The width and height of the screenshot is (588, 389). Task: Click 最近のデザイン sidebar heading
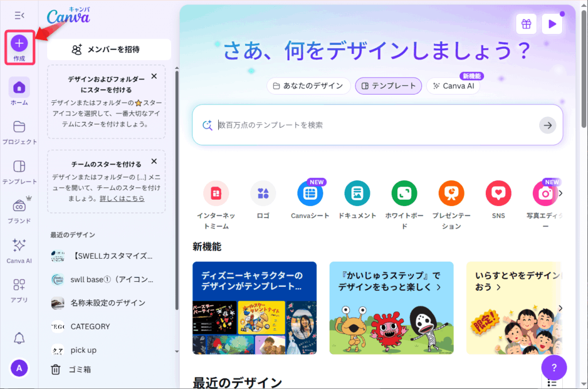coord(73,235)
